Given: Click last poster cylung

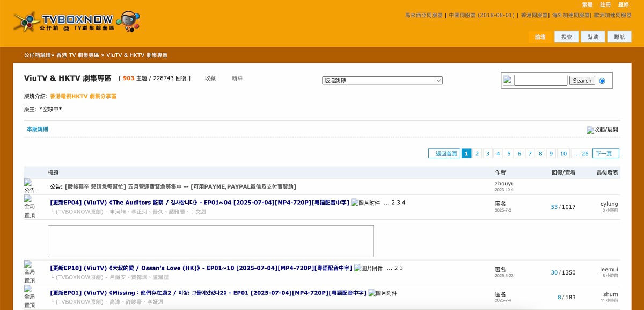Looking at the screenshot, I should coord(609,204).
